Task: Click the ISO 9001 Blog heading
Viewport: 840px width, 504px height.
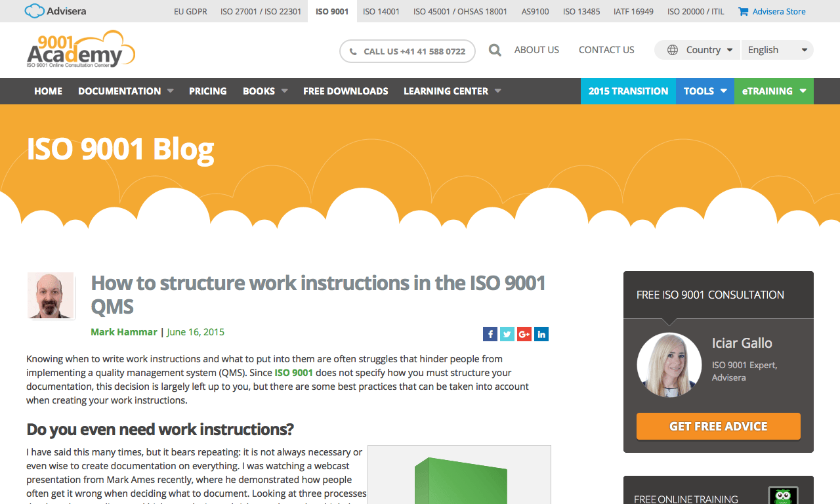Action: 120,149
